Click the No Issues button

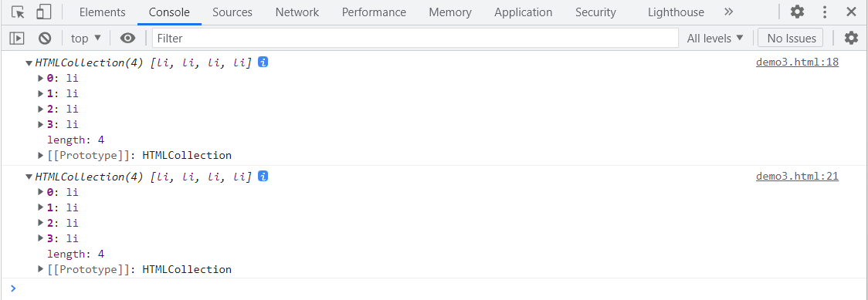coord(791,38)
